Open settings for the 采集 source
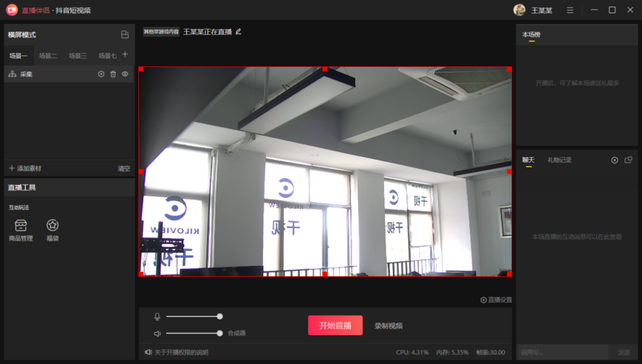 coord(101,74)
